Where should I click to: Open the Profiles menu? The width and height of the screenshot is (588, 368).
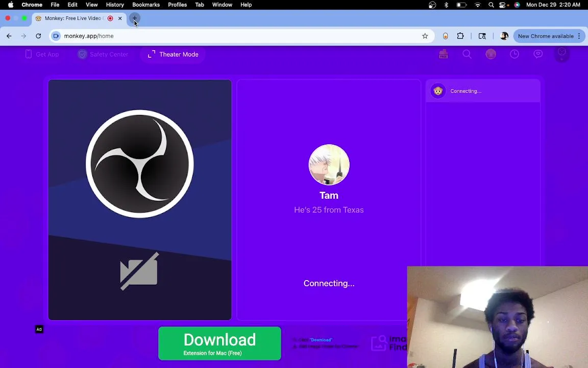pyautogui.click(x=178, y=5)
